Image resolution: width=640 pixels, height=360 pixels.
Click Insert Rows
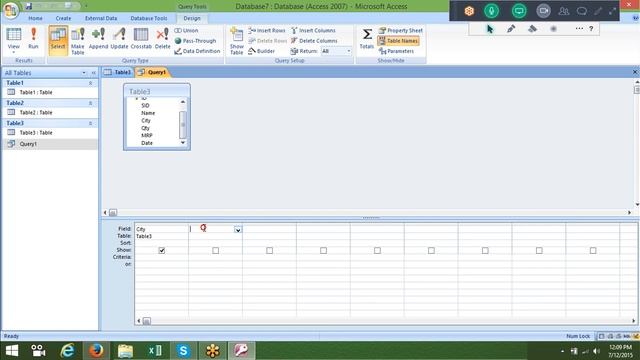[267, 30]
